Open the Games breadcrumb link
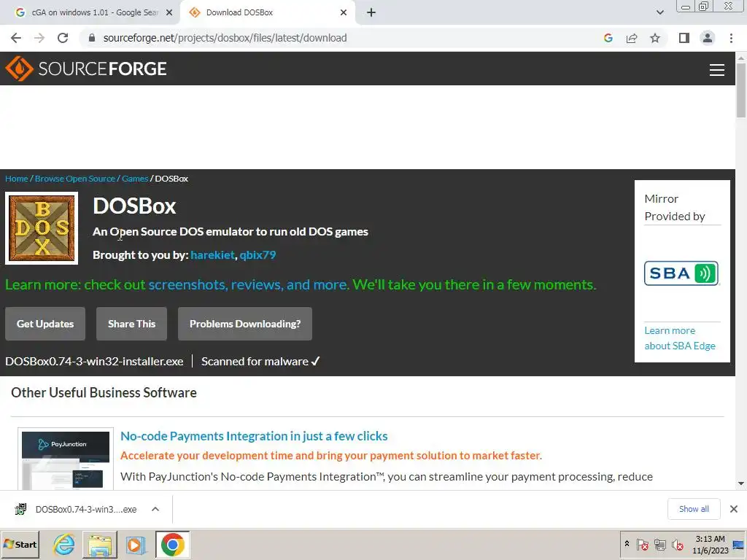The height and width of the screenshot is (560, 747). click(x=135, y=179)
